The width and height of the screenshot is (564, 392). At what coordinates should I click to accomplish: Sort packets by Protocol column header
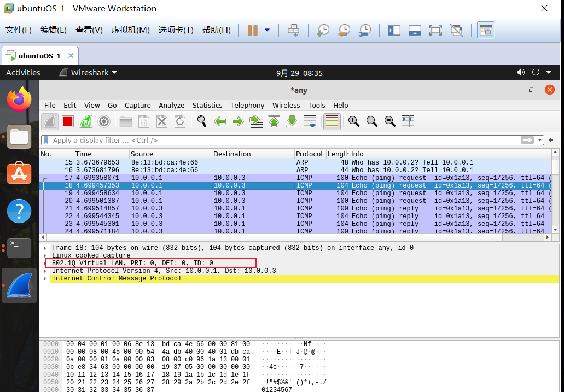310,154
